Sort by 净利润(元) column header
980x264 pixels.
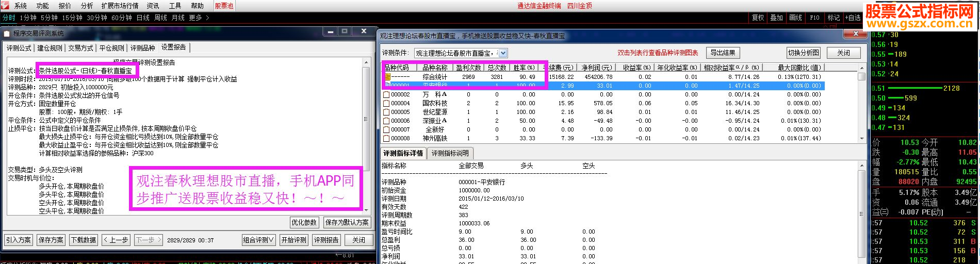[596, 68]
